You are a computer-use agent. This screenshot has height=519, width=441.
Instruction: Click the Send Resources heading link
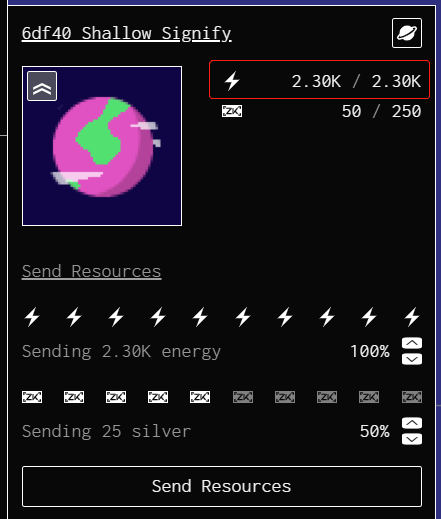pos(92,271)
